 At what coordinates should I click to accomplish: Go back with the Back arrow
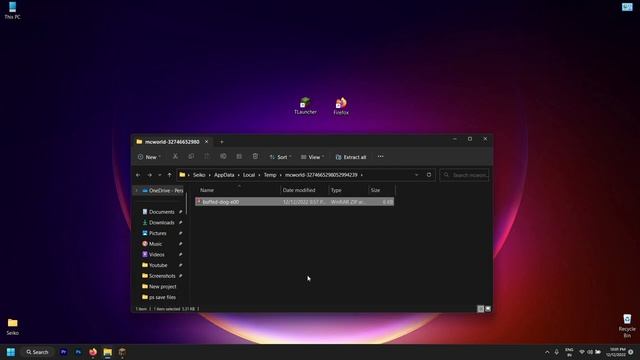point(138,175)
